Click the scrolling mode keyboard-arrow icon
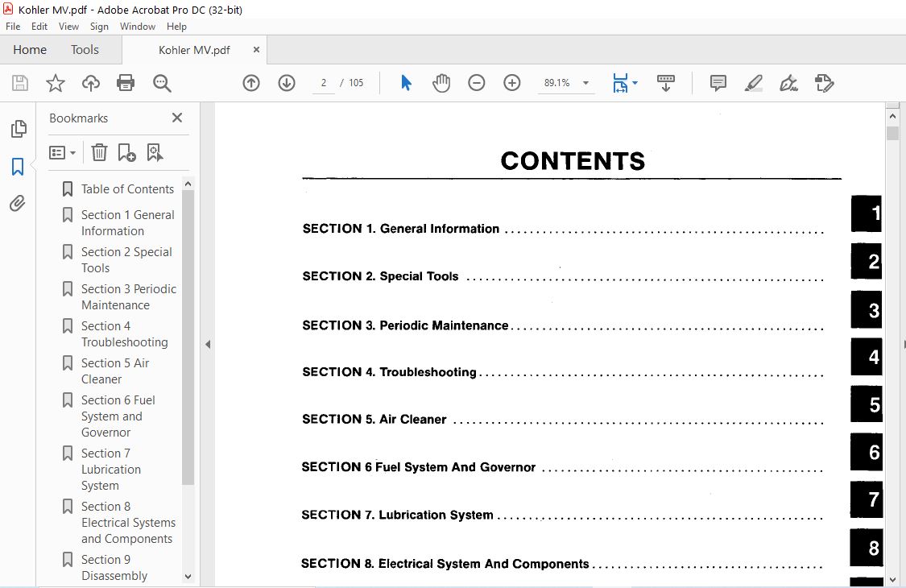The height and width of the screenshot is (588, 906). (666, 83)
